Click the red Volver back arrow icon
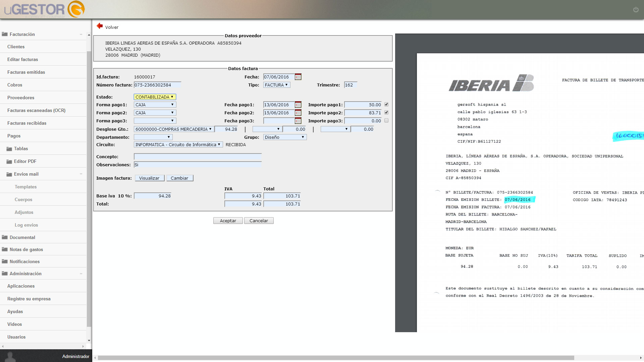The image size is (644, 362). tap(100, 26)
